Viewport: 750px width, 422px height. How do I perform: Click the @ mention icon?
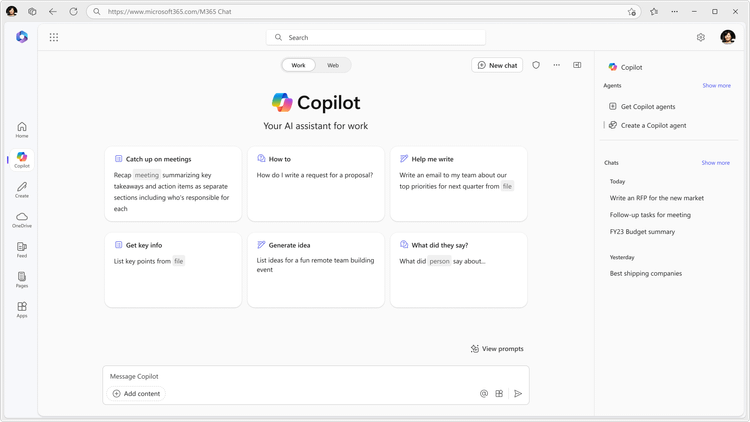tap(484, 394)
